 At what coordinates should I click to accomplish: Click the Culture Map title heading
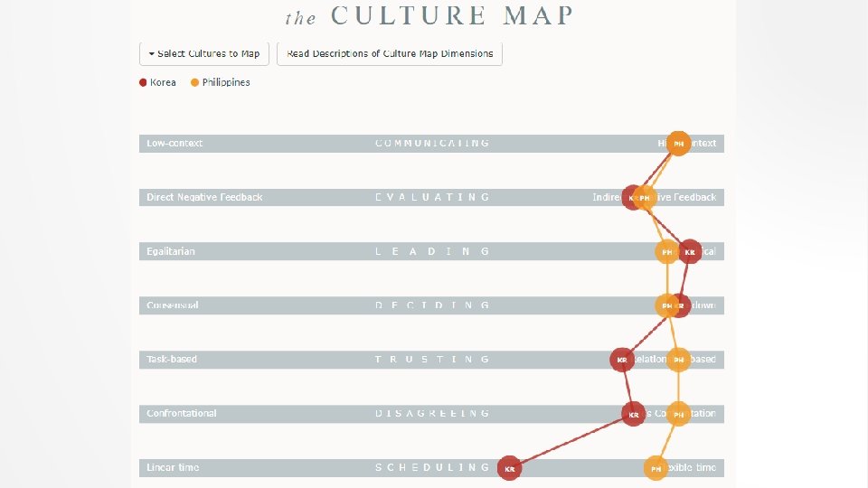(x=429, y=16)
